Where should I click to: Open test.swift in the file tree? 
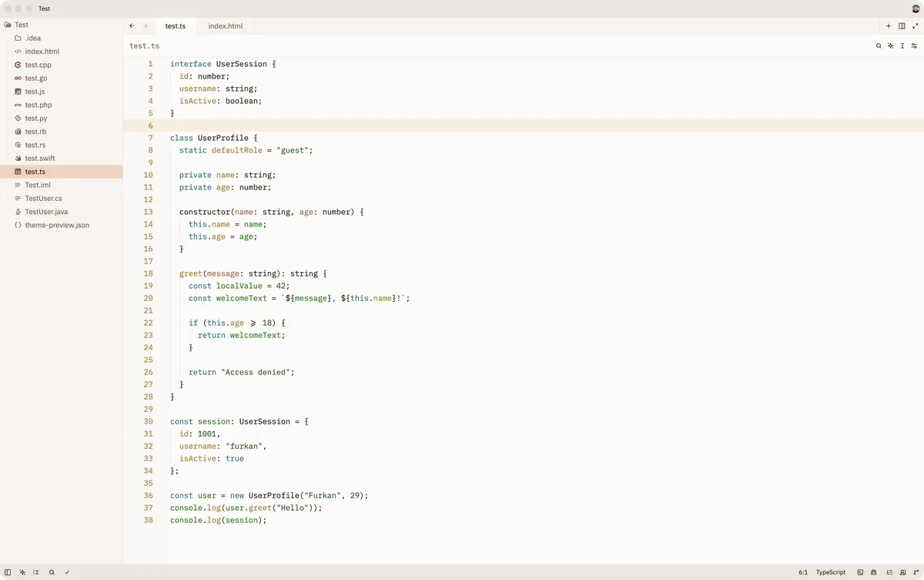click(62, 159)
